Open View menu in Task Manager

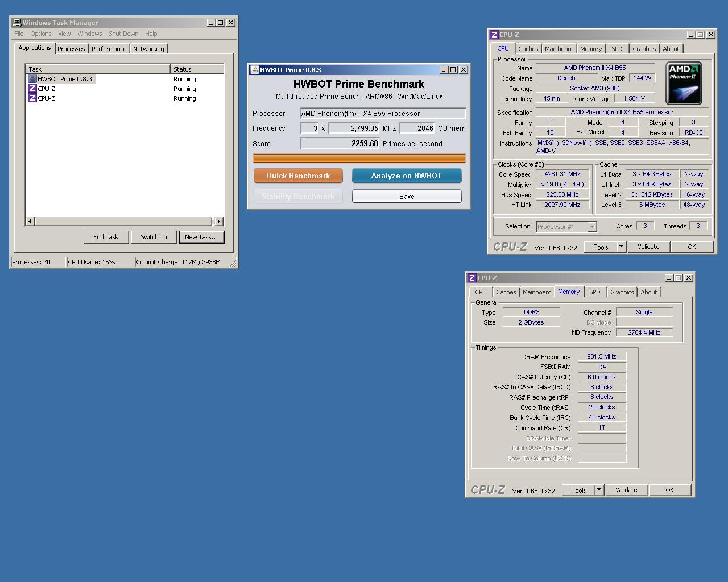click(64, 34)
